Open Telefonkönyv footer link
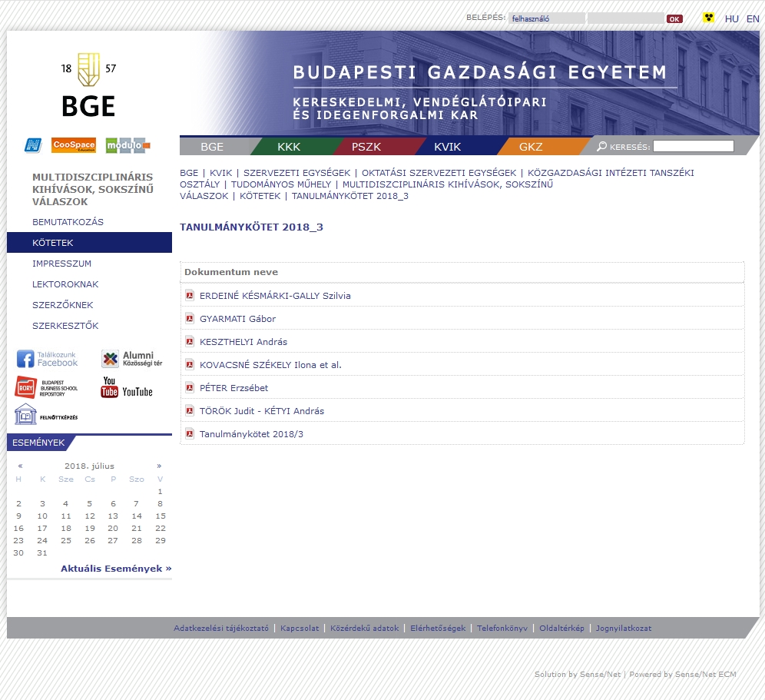 [x=502, y=629]
